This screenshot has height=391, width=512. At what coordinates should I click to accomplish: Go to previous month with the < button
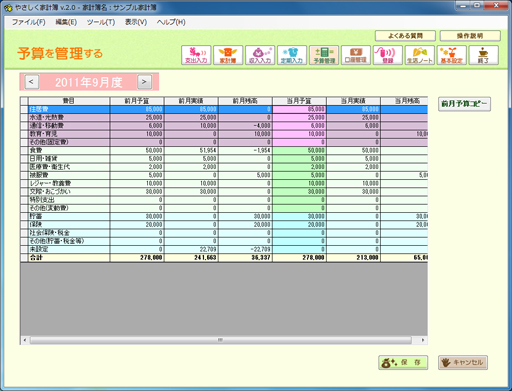(31, 82)
